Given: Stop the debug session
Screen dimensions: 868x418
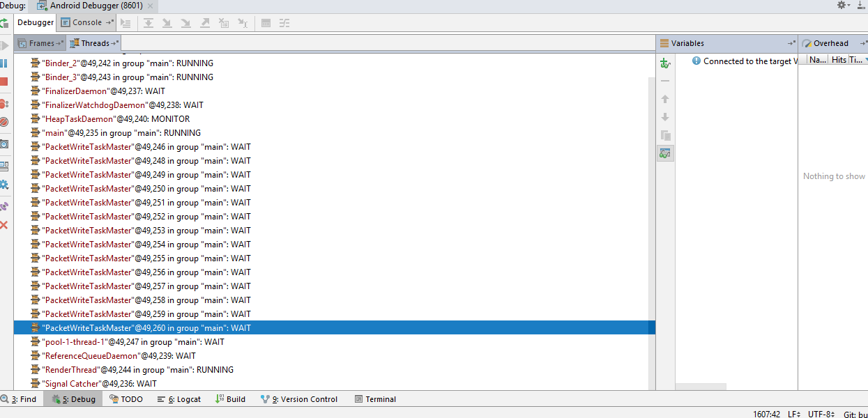Looking at the screenshot, I should (6, 82).
